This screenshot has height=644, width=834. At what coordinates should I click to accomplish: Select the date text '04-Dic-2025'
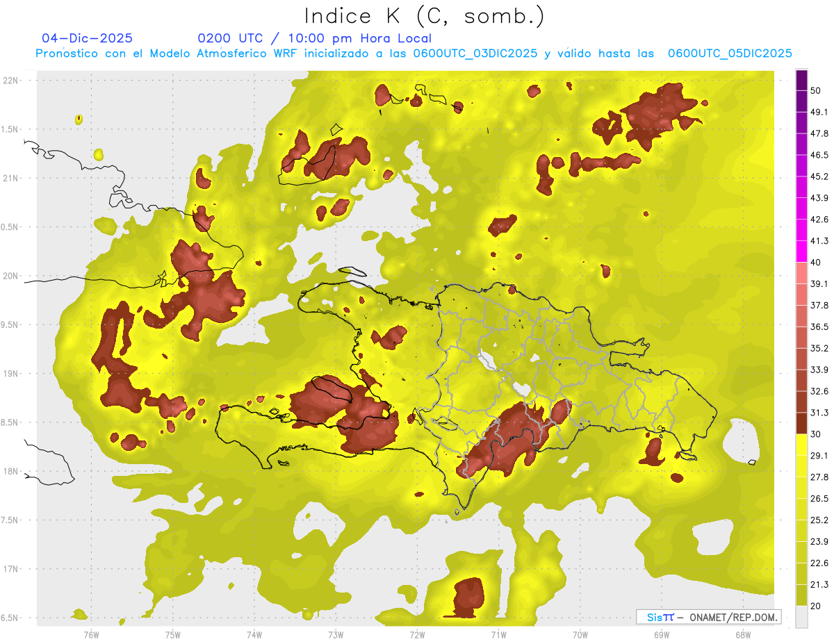[x=87, y=38]
